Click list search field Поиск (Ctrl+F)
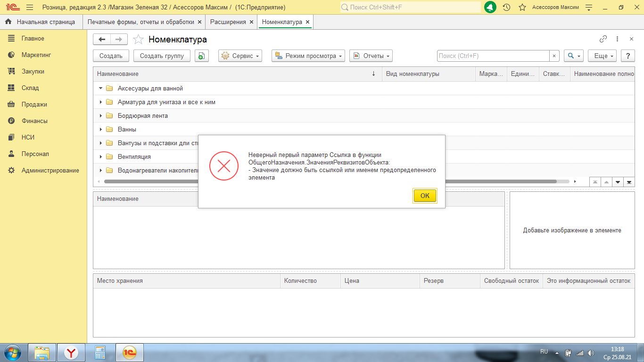The width and height of the screenshot is (644, 362). pos(493,56)
